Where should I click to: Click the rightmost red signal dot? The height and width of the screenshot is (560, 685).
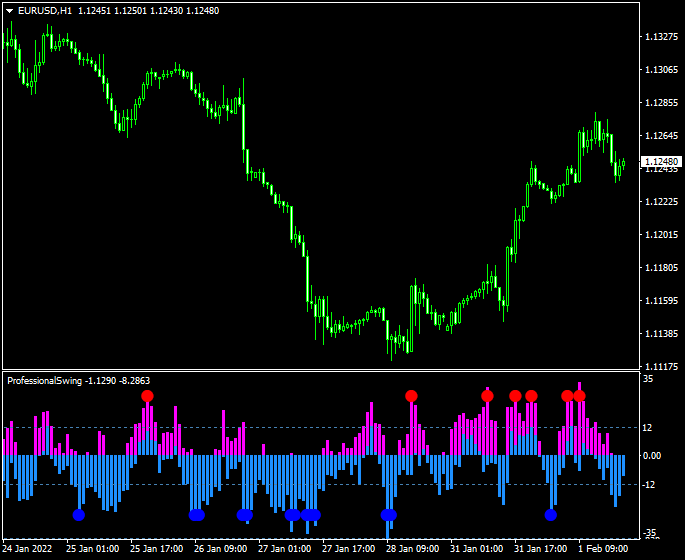pyautogui.click(x=579, y=396)
